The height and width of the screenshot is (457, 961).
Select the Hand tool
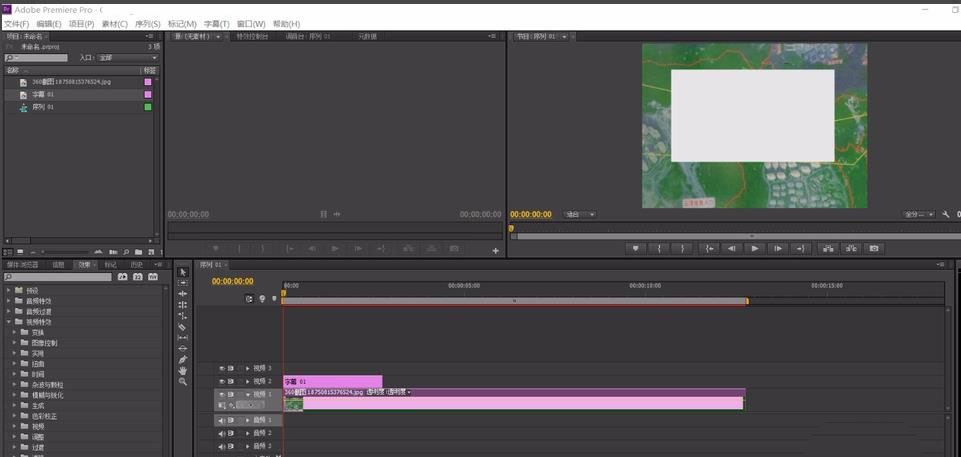tap(183, 371)
